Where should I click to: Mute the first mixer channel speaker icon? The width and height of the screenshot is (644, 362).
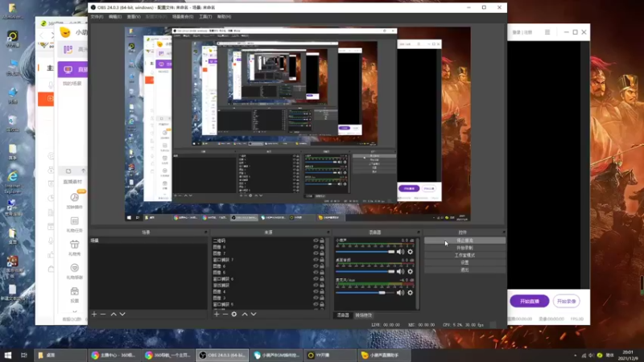click(400, 252)
